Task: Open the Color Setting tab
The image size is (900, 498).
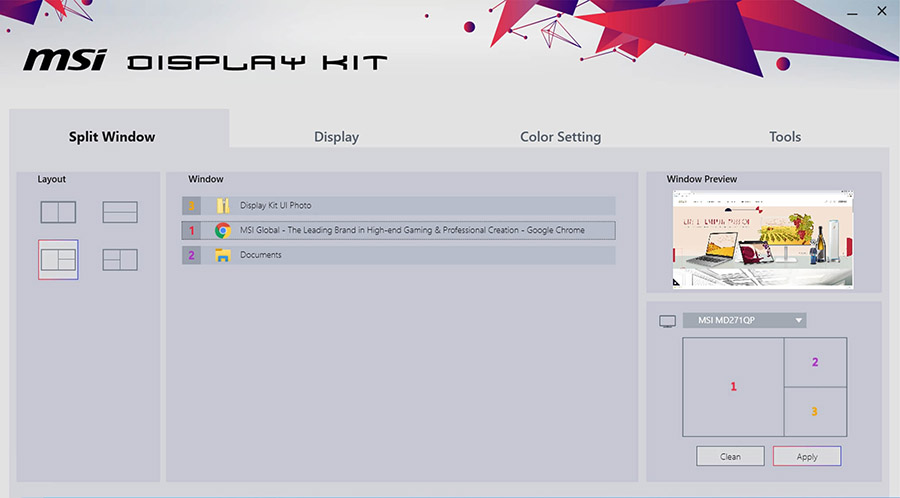Action: (560, 137)
